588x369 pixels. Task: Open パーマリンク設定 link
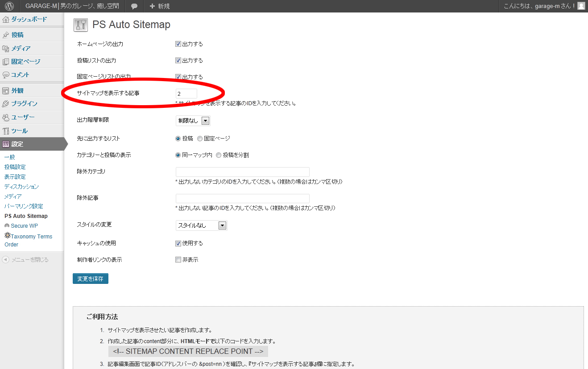24,206
